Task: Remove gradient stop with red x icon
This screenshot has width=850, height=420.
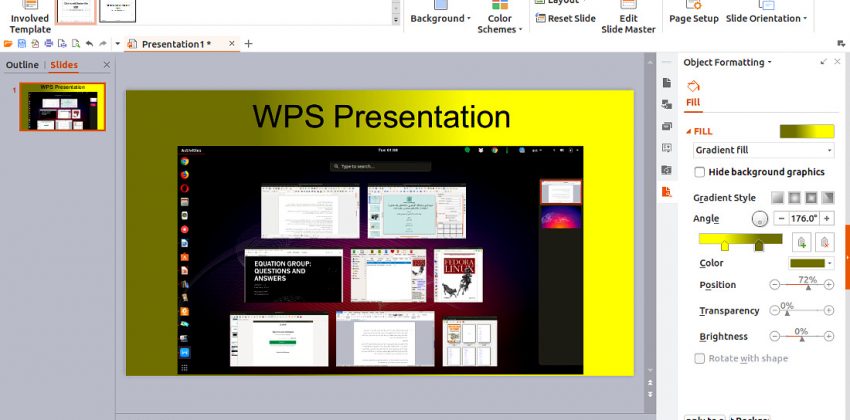Action: [x=824, y=242]
